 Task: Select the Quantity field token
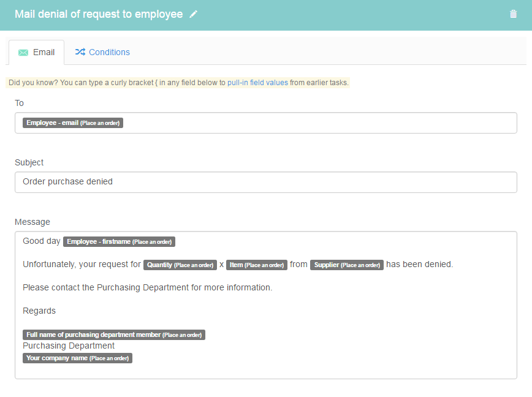180,265
